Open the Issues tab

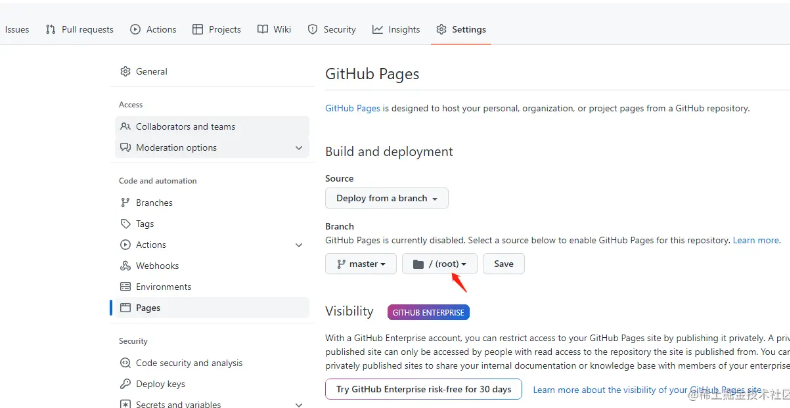click(x=16, y=30)
